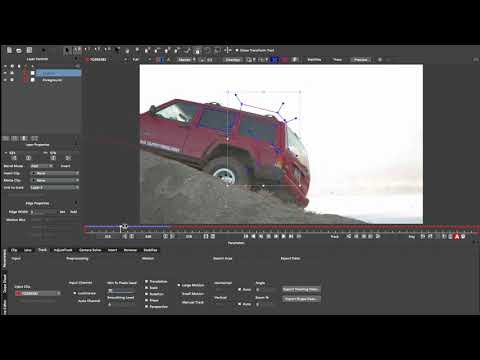Switch to the Insert tab
The width and height of the screenshot is (480, 360).
[x=112, y=250]
